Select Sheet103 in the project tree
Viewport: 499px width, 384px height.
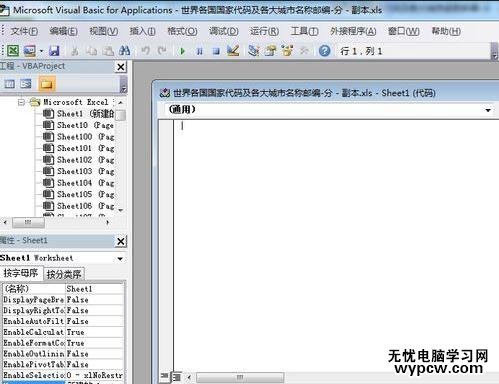pos(79,171)
